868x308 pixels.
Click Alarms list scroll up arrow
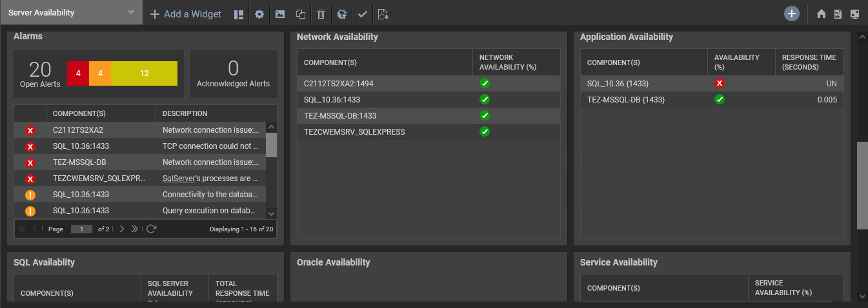[271, 128]
